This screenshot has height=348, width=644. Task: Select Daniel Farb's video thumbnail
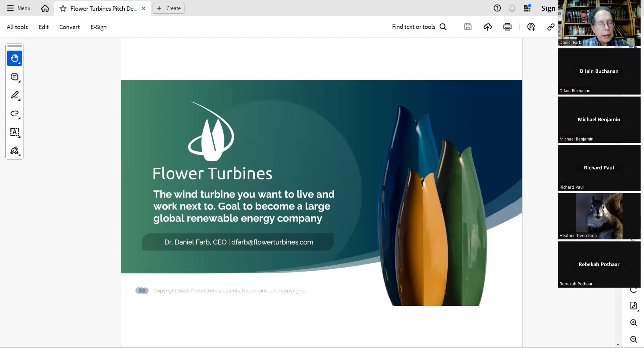tap(599, 23)
